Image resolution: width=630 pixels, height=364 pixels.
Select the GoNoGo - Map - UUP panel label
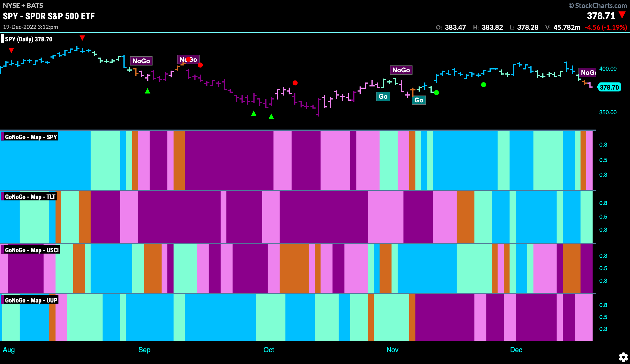pyautogui.click(x=31, y=300)
